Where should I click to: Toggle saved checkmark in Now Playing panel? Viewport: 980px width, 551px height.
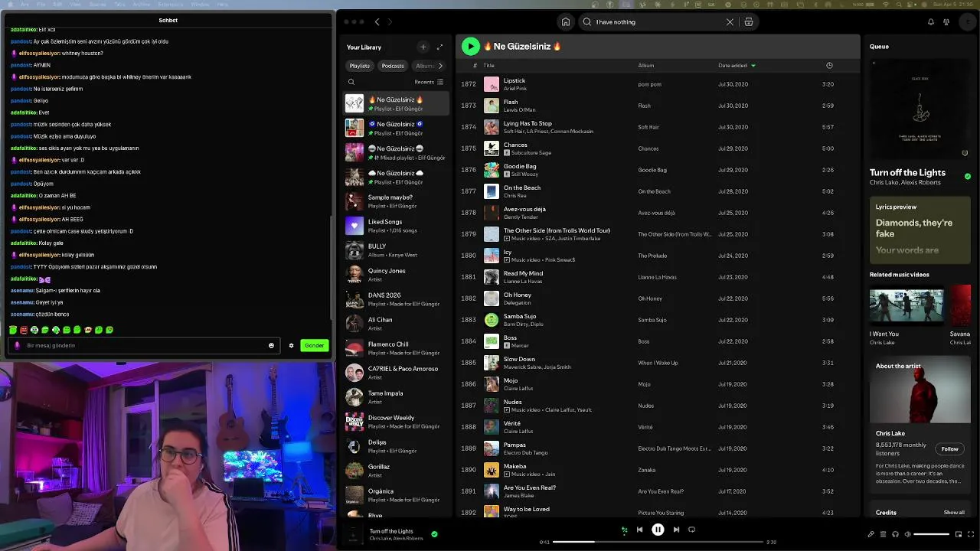[968, 177]
